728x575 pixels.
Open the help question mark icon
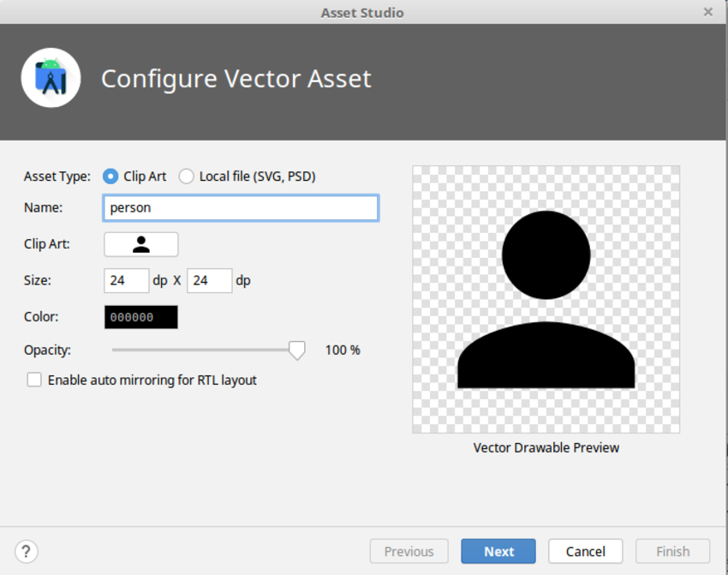pos(26,551)
